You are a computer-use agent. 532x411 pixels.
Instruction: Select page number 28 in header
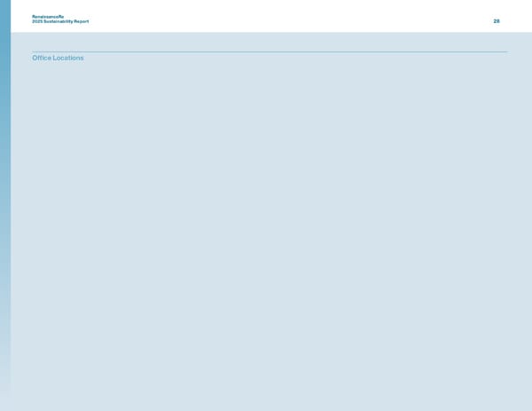pos(497,21)
